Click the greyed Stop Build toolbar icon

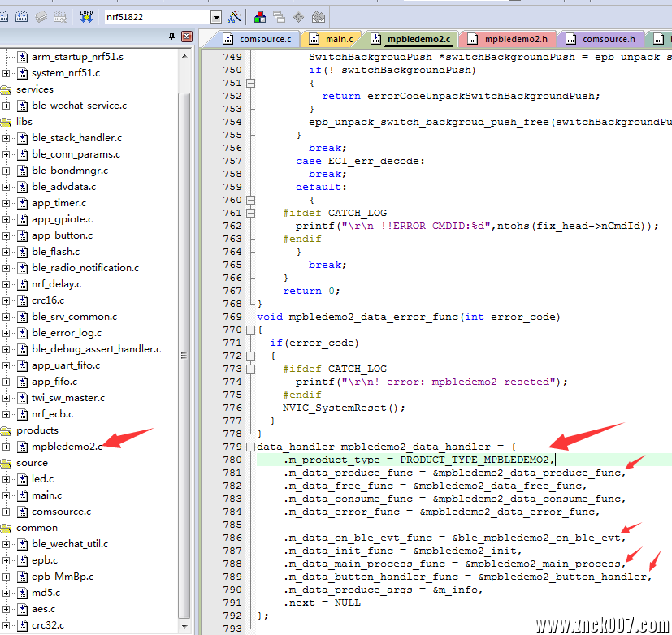tap(60, 17)
